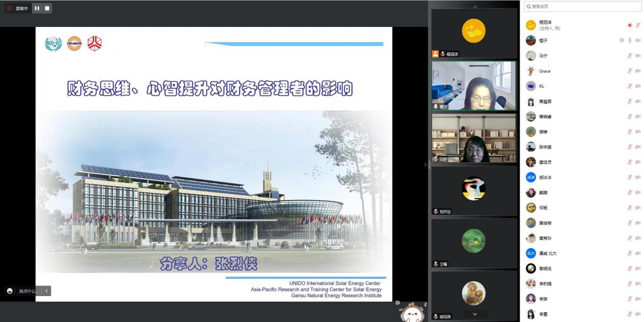This screenshot has width=644, height=322.
Task: Select 北大 member row in list
Action: 548,253
